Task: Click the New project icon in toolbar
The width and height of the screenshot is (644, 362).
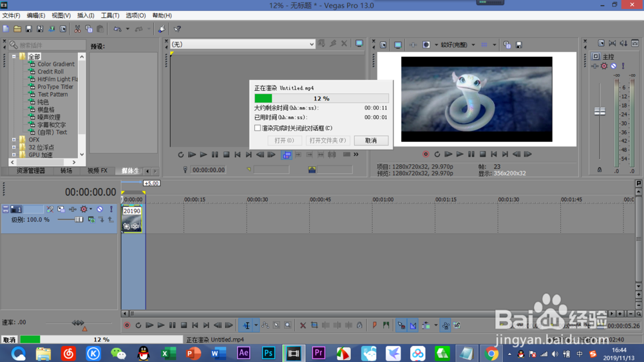Action: 6,29
